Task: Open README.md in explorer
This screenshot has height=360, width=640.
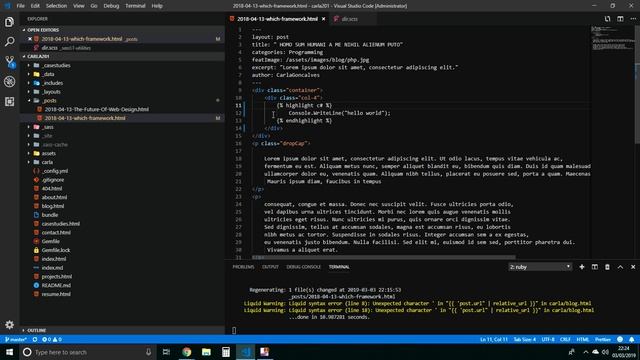Action: coord(56,285)
